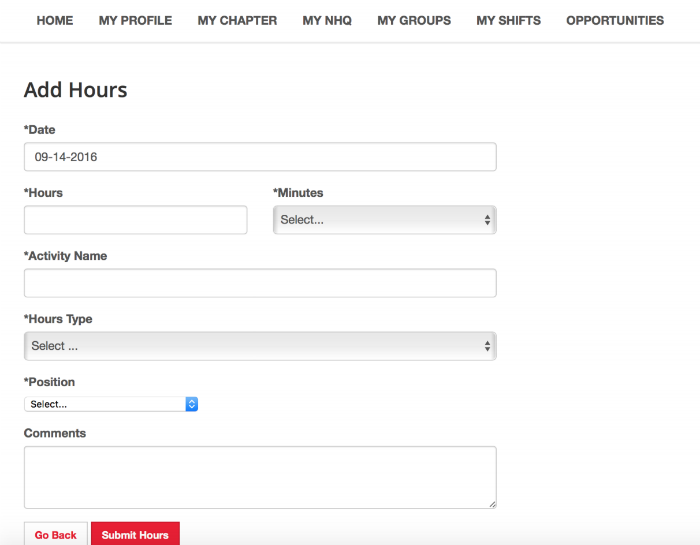Click the Date field showing 09-14-2016
Screen dimensions: 700x545
coord(260,157)
